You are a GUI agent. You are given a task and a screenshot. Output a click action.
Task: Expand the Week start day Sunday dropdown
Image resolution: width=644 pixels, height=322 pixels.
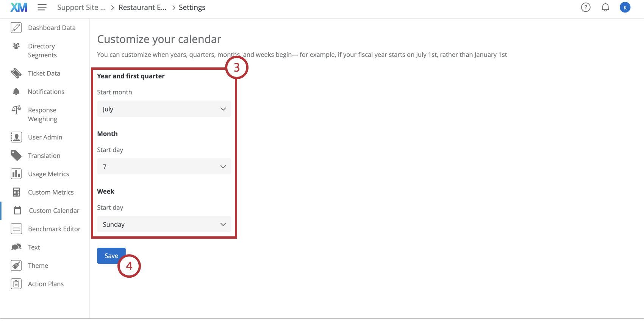tap(164, 224)
